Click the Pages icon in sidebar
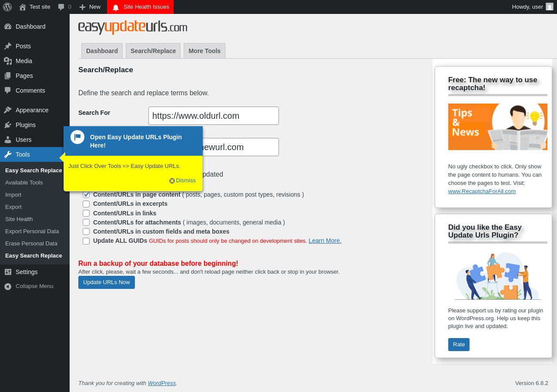 coord(8,76)
